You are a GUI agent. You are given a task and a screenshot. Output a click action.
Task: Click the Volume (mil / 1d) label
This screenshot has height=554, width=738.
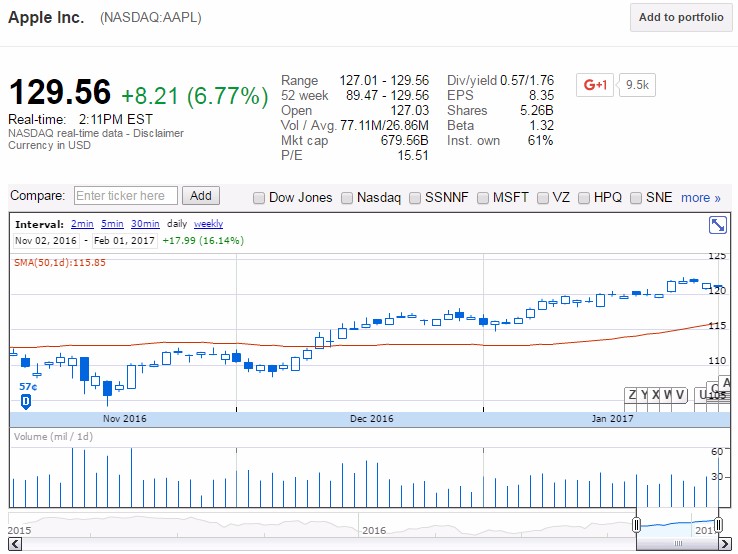click(x=53, y=437)
